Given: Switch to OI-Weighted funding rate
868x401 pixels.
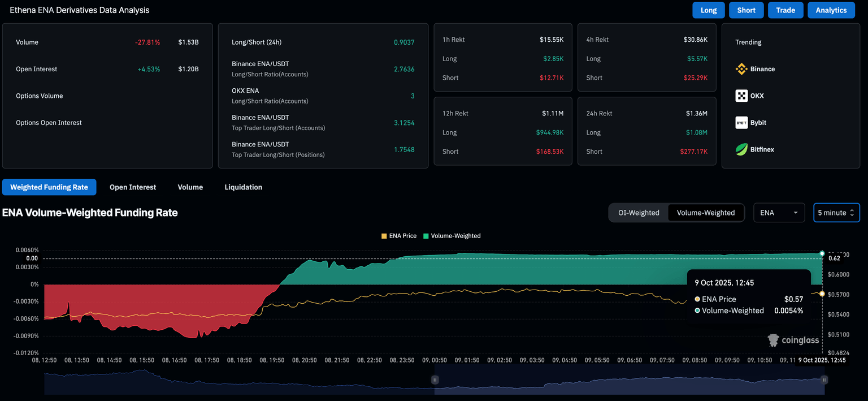Looking at the screenshot, I should (639, 213).
